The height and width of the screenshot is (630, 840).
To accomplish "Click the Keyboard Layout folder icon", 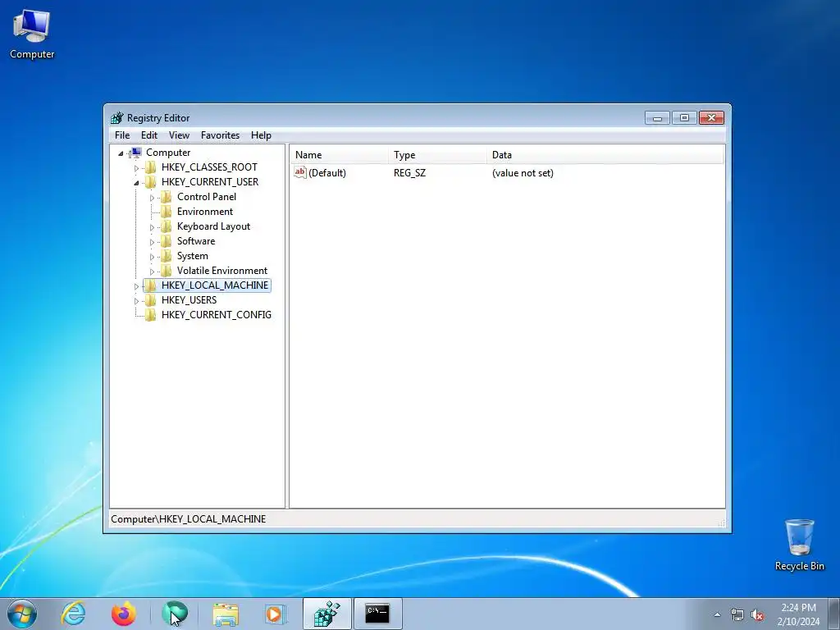I will (166, 226).
